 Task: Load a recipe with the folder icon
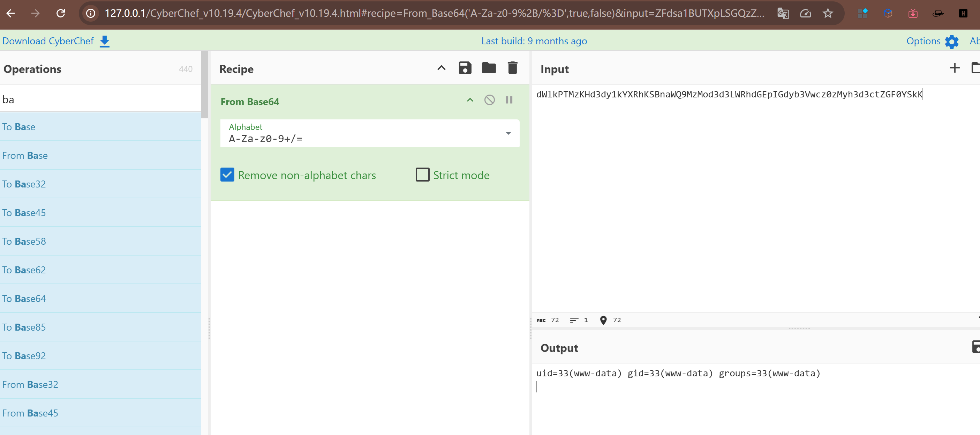coord(489,68)
